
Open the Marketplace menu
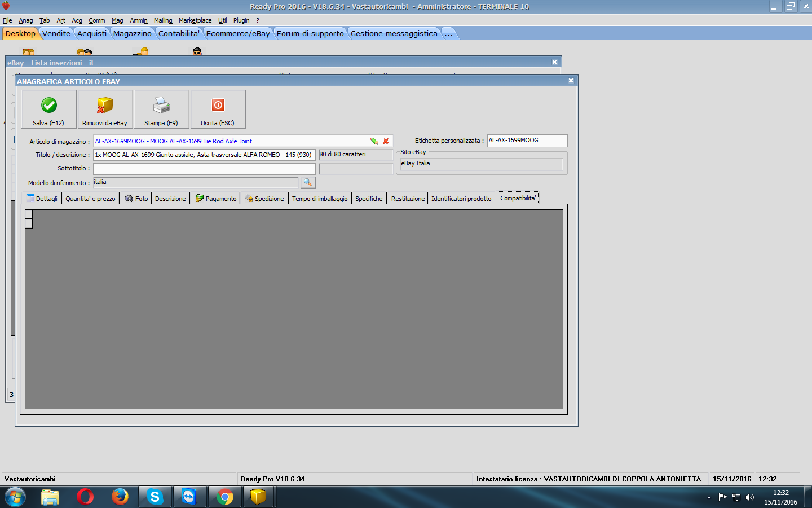195,20
